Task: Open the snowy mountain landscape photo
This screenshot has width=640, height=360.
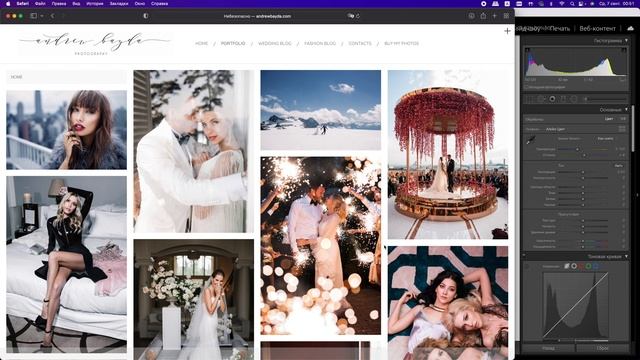Action: [321, 110]
